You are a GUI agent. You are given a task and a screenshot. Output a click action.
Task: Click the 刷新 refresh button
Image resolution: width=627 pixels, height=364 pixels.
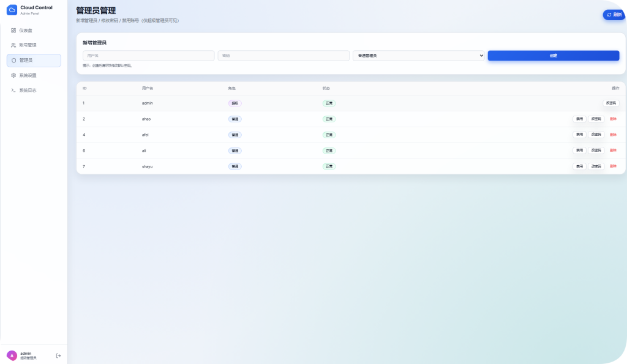pyautogui.click(x=614, y=15)
